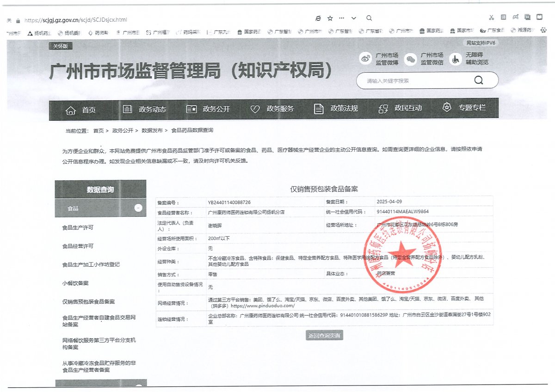555x392 pixels.
Task: Click the area value 200㎡以下
Action: (219, 238)
